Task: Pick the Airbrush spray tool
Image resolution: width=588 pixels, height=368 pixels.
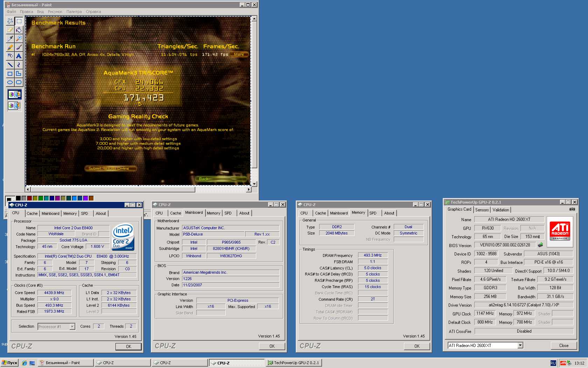Action: 10,56
